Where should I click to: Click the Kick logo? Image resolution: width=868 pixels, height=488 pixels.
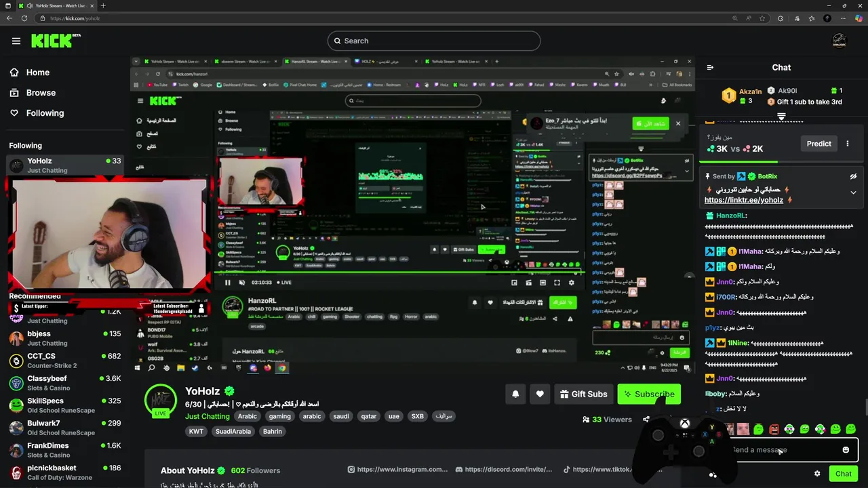point(56,41)
